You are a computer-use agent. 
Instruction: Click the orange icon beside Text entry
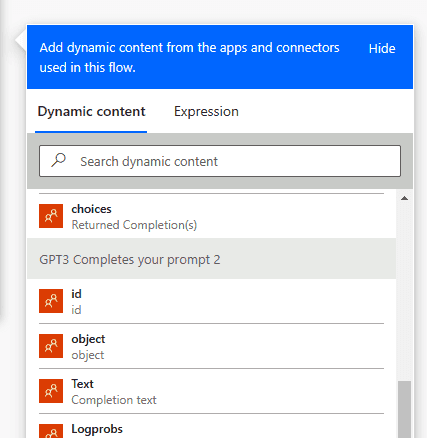coord(51,391)
